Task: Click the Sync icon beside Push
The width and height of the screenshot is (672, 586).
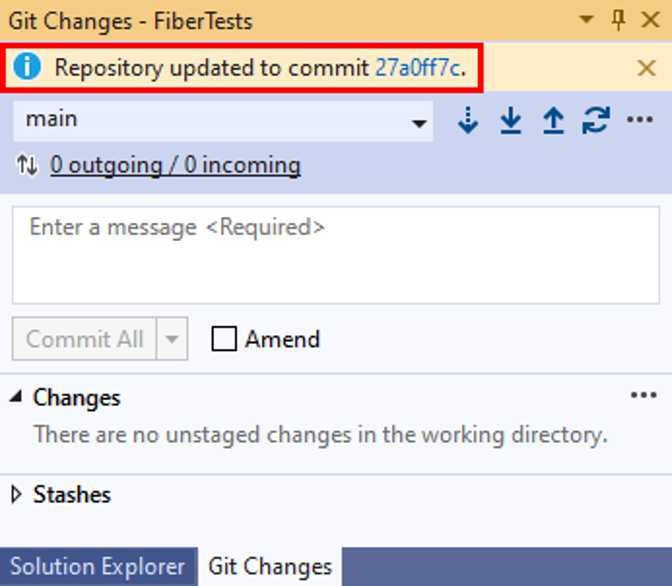Action: point(596,120)
